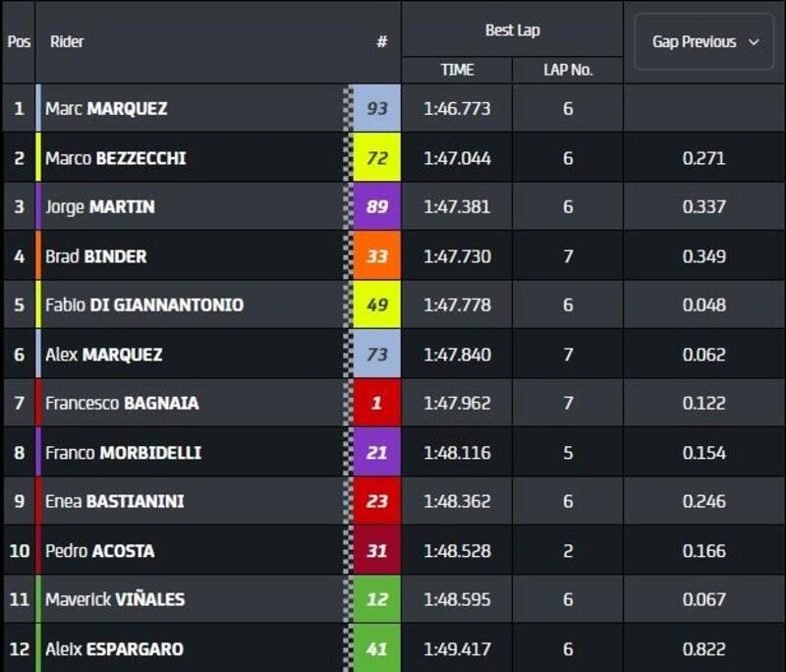Image resolution: width=786 pixels, height=672 pixels.
Task: Click Jorge Martin's purple 89 badge
Action: point(376,206)
